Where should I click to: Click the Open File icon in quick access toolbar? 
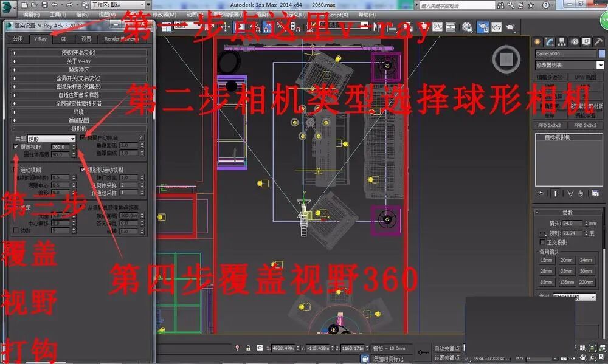35,5
